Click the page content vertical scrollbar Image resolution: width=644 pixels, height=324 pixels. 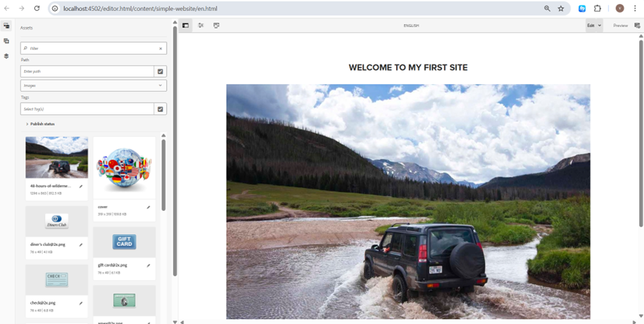[x=641, y=133]
